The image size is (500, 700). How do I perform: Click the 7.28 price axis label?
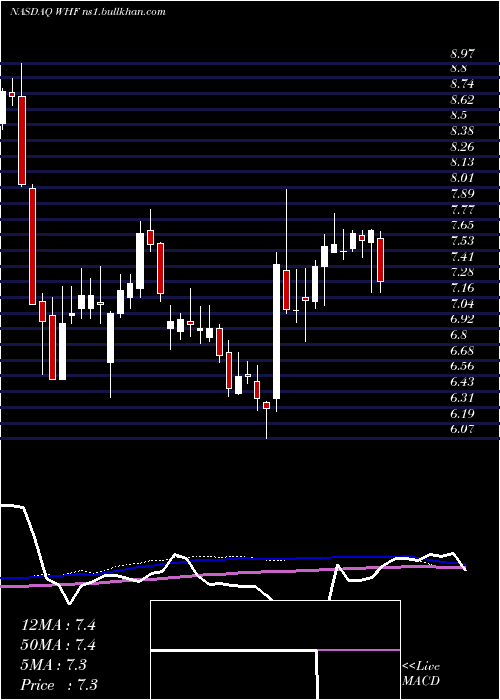coord(462,272)
